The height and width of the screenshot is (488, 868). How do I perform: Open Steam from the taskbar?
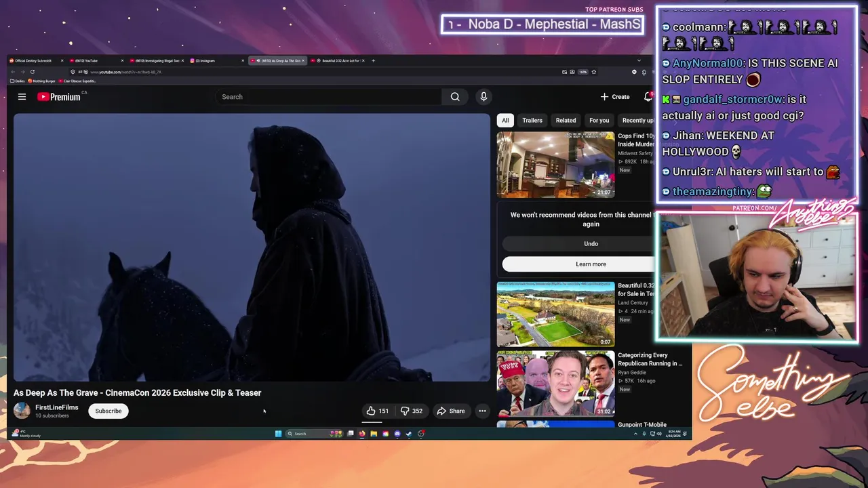coord(409,434)
